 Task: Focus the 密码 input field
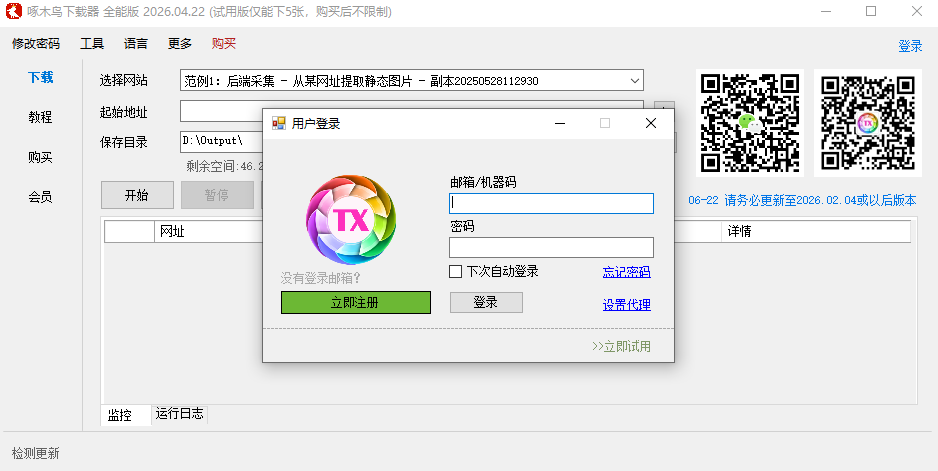coord(552,248)
